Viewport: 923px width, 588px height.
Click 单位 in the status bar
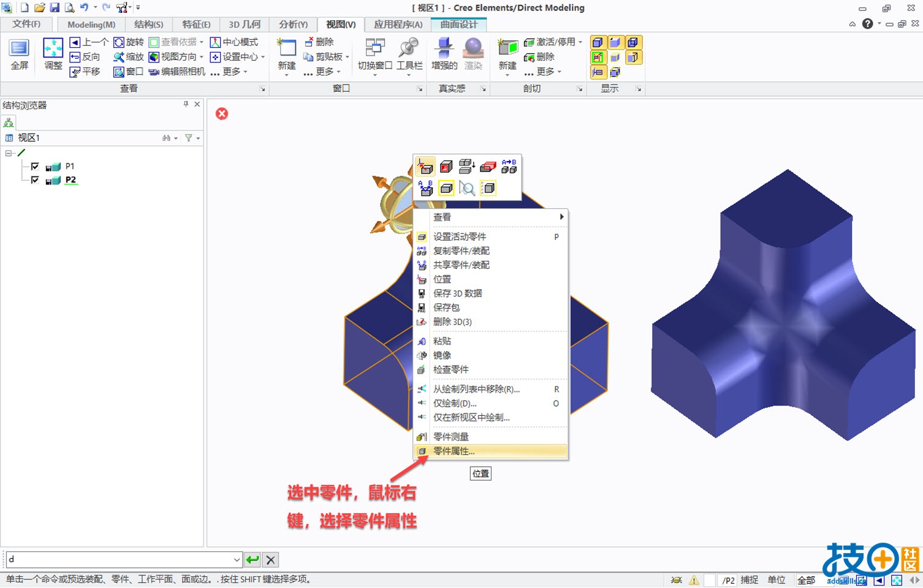click(777, 580)
